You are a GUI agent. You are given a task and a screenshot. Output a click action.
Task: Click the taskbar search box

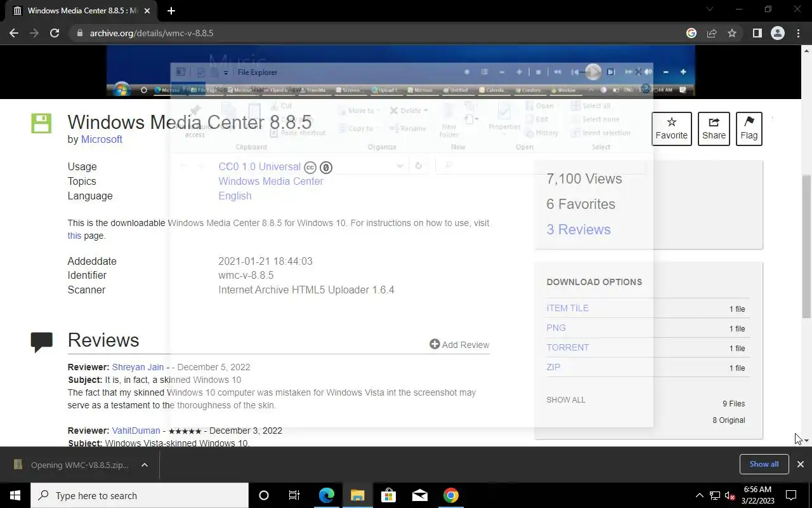tap(140, 495)
